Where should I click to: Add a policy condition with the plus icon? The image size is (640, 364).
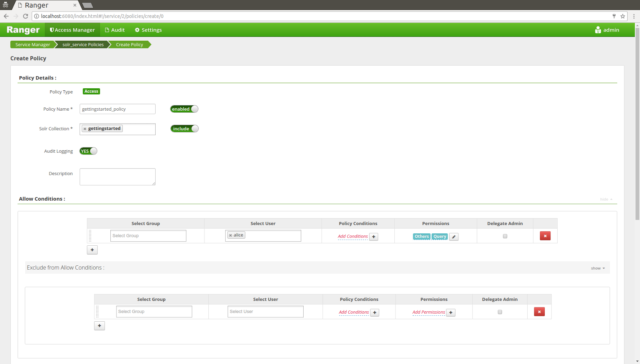point(373,237)
